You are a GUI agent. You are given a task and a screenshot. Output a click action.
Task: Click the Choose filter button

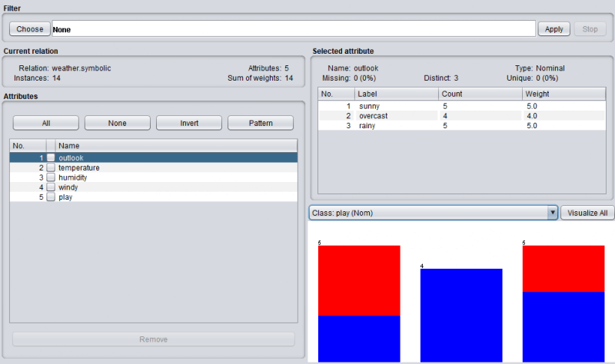[x=30, y=29]
